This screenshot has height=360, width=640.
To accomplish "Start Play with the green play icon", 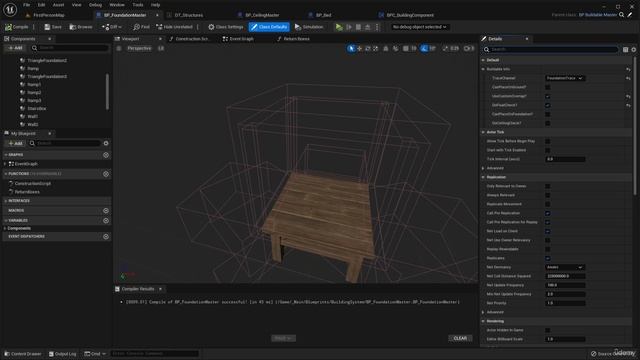I will [339, 27].
